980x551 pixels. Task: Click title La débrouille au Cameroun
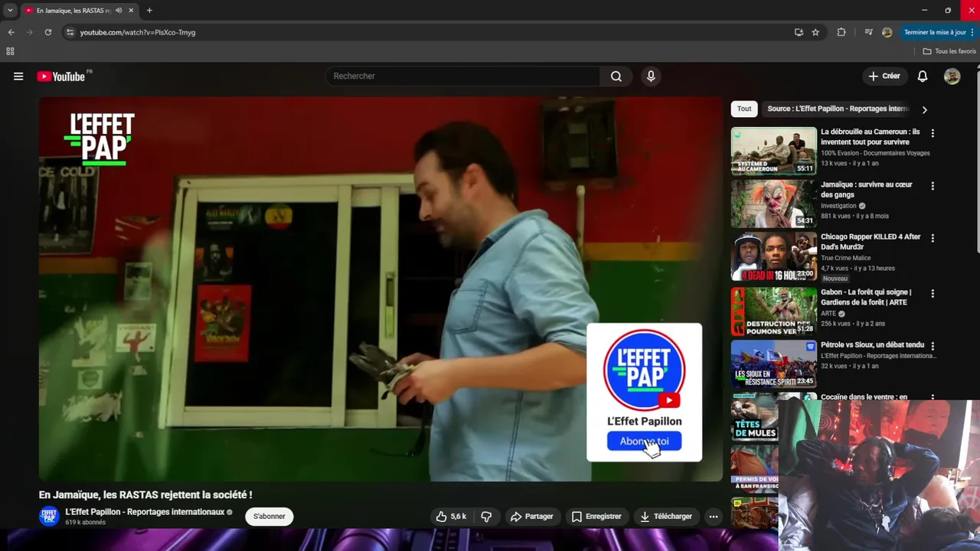(871, 137)
